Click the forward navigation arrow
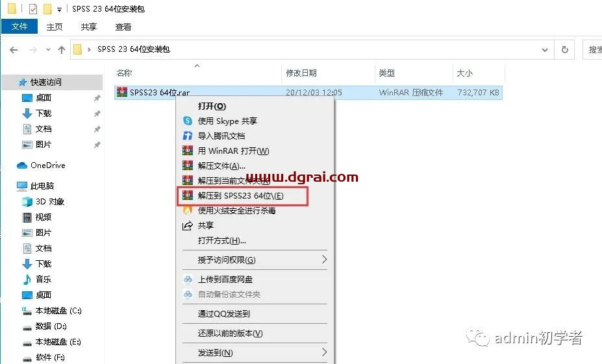 [33, 50]
